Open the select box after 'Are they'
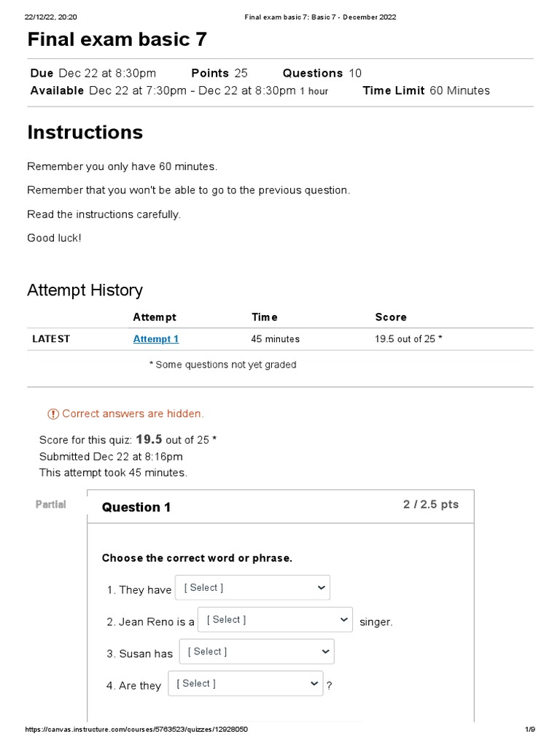 245,684
